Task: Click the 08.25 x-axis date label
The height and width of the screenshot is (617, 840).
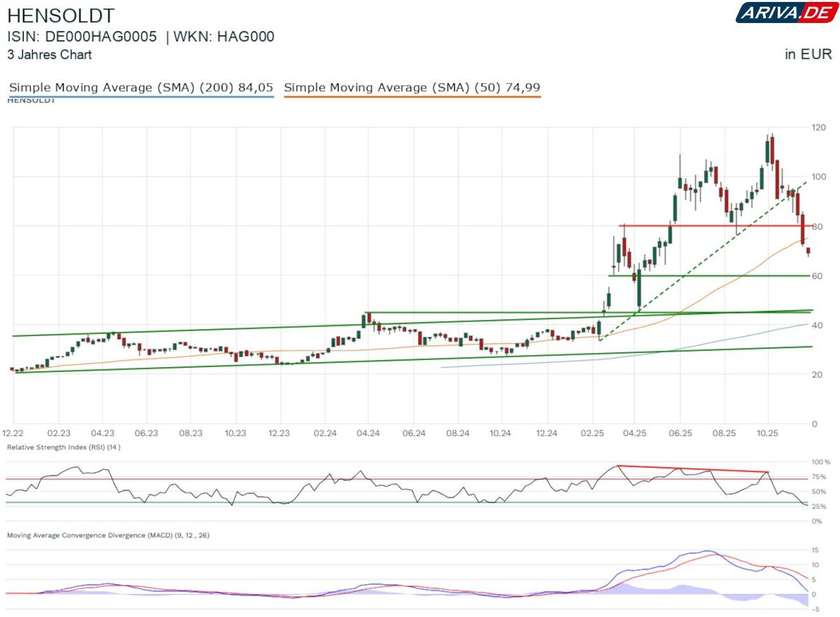Action: 724,434
